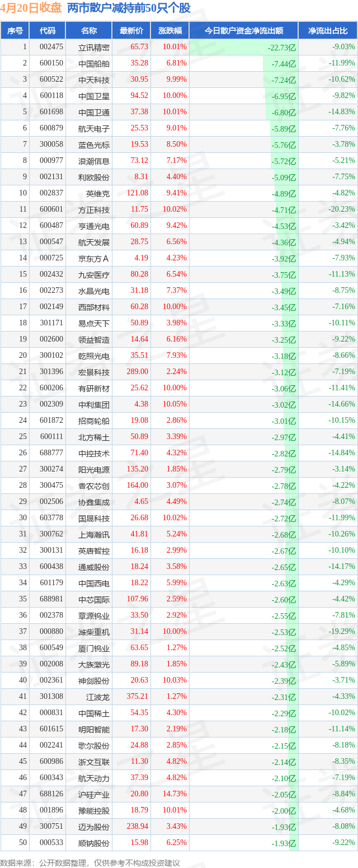Click stock name 通威股份
The image size is (358, 868).
94,567
